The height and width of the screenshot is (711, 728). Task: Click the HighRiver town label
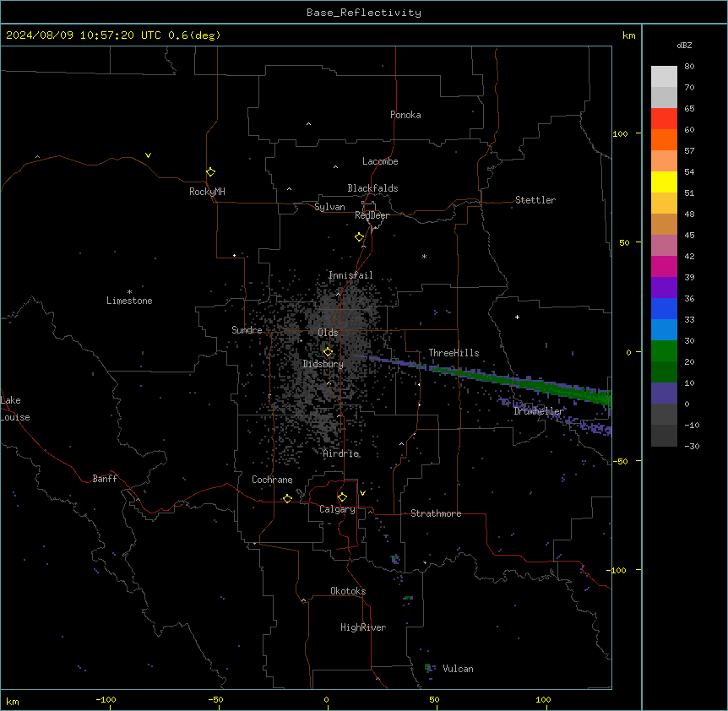click(363, 627)
